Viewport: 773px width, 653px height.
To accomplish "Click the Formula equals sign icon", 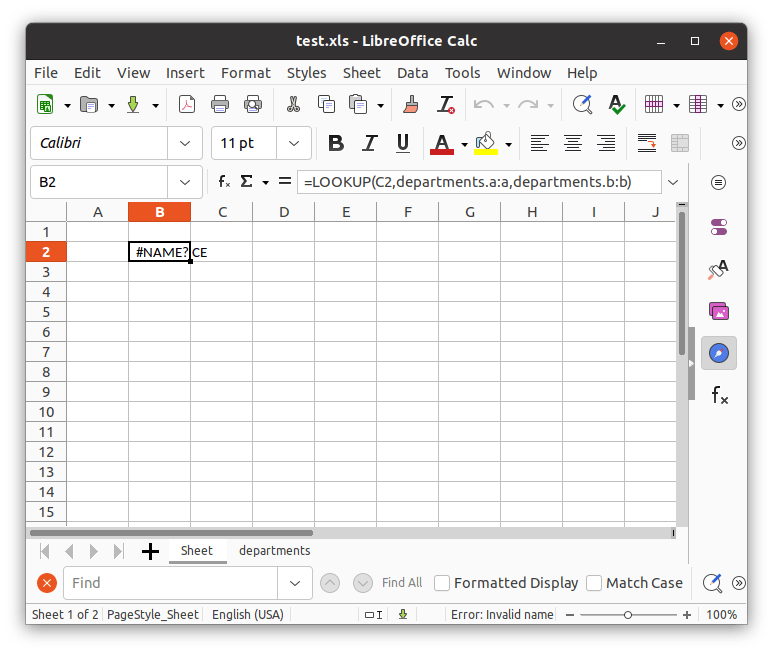I will [285, 182].
